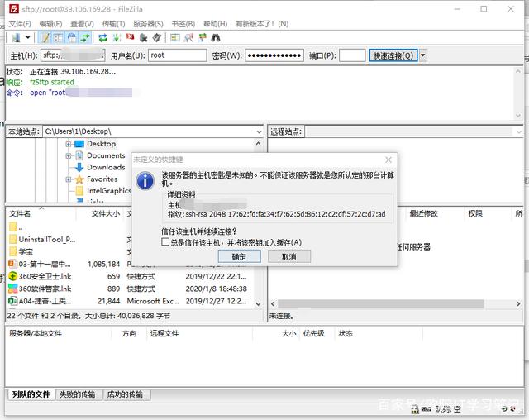This screenshot has width=529, height=420.
Task: Open the 书签(B) menu
Action: click(x=183, y=24)
